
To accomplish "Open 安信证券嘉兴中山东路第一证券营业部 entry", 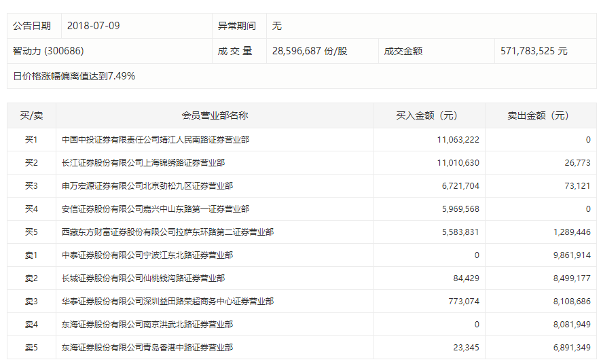I will [155, 209].
